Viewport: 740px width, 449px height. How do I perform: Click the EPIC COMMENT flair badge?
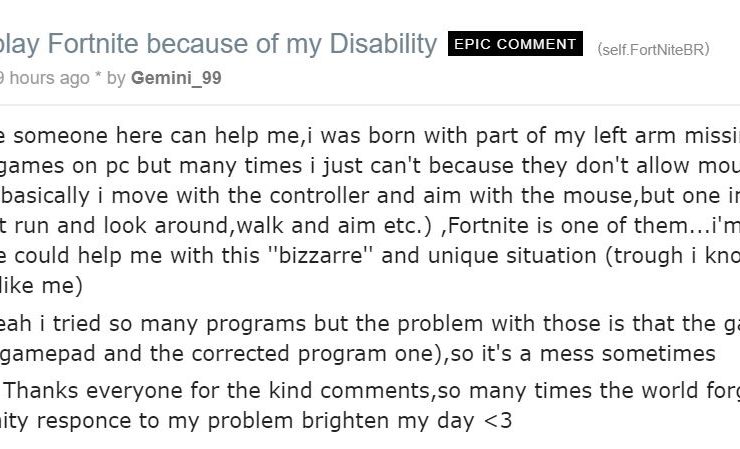tap(515, 44)
